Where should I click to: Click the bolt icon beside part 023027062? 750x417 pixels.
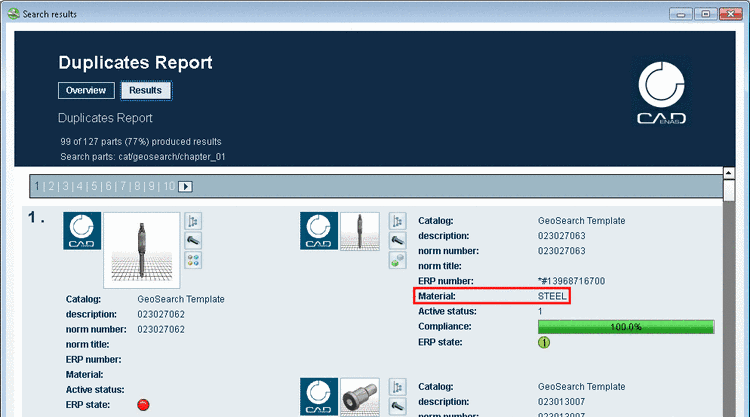pos(193,241)
